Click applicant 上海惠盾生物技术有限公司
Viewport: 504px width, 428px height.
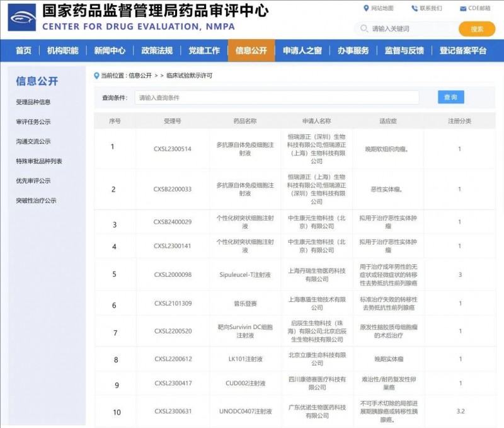[317, 304]
